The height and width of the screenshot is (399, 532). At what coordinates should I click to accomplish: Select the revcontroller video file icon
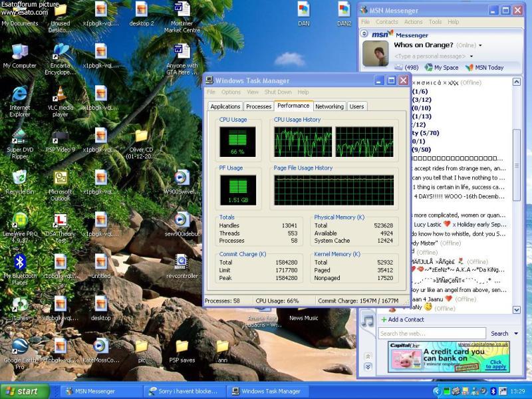182,267
